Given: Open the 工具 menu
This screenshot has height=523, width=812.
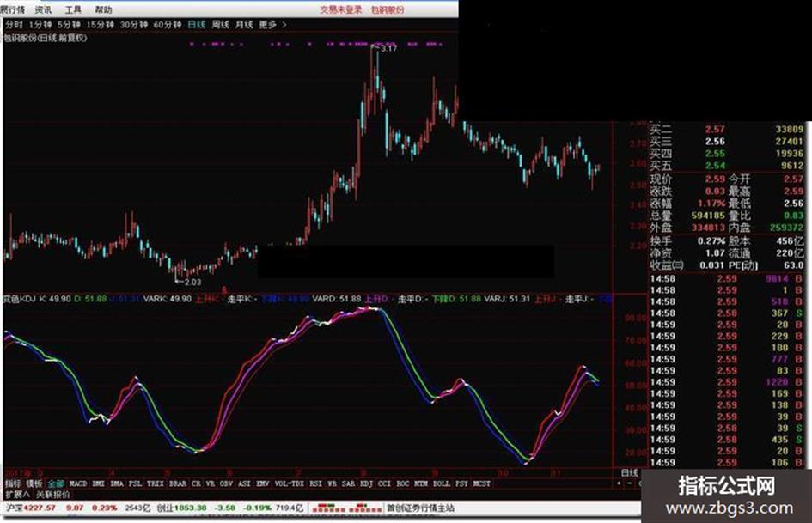Looking at the screenshot, I should (x=73, y=9).
